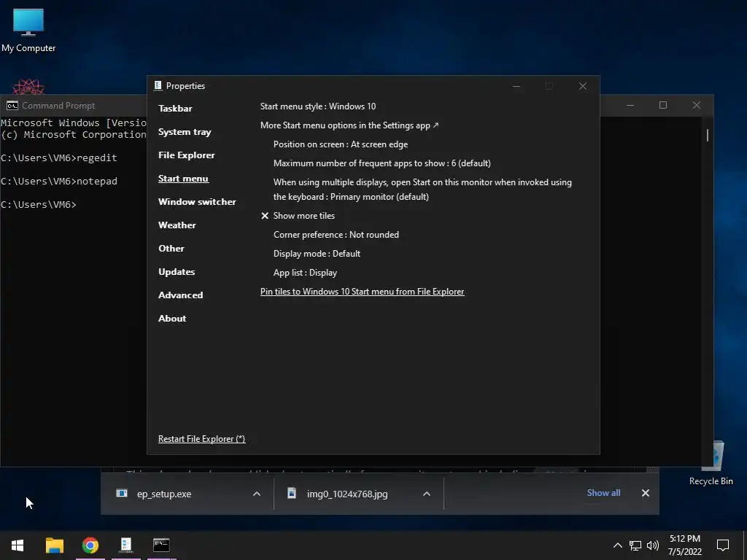Open the Windows Start button

pyautogui.click(x=18, y=545)
